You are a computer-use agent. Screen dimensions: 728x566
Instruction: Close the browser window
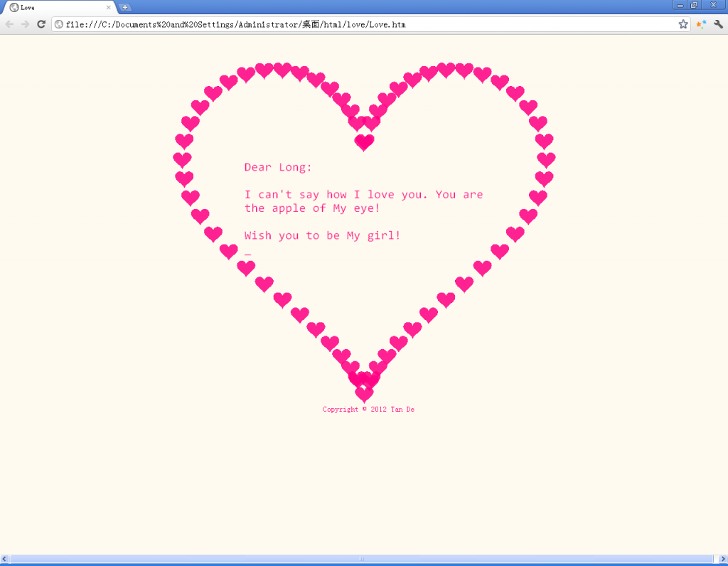point(714,5)
